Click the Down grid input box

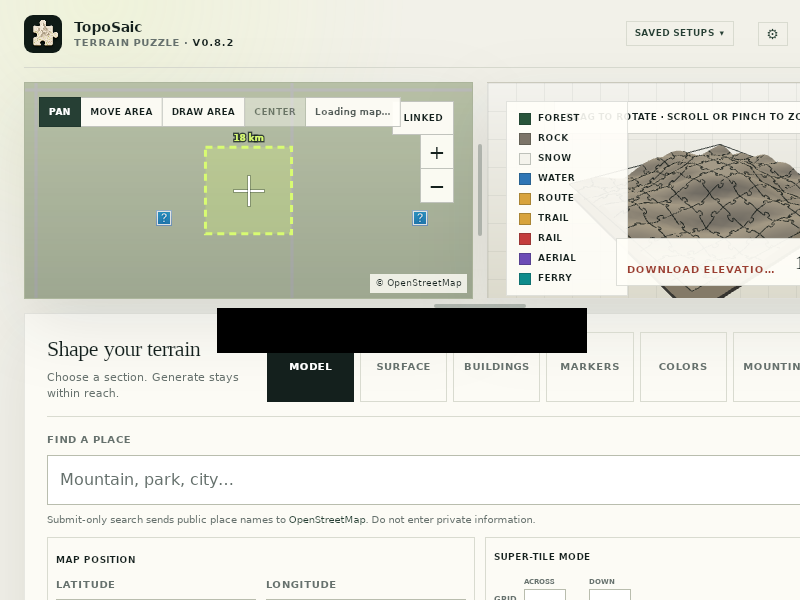click(x=610, y=595)
